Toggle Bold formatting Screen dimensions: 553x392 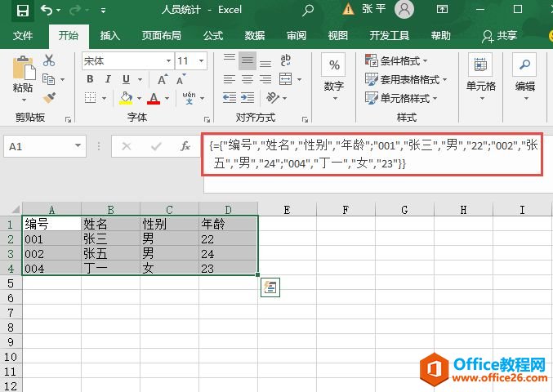point(90,79)
